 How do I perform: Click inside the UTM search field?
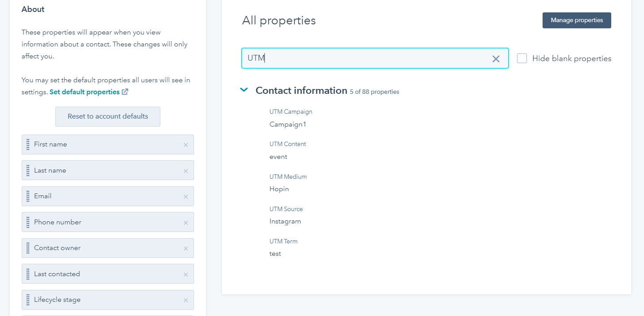(x=375, y=58)
